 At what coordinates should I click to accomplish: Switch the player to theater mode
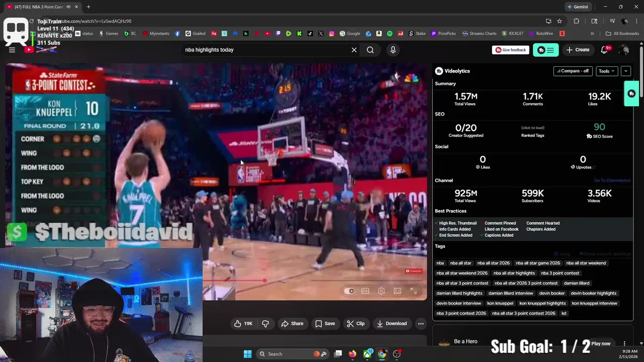tap(397, 291)
